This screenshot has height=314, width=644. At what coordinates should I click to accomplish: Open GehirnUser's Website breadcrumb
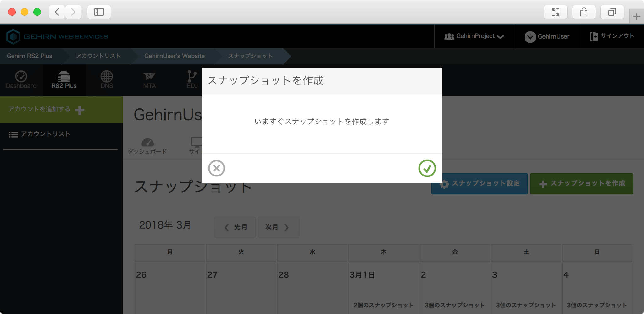[174, 56]
